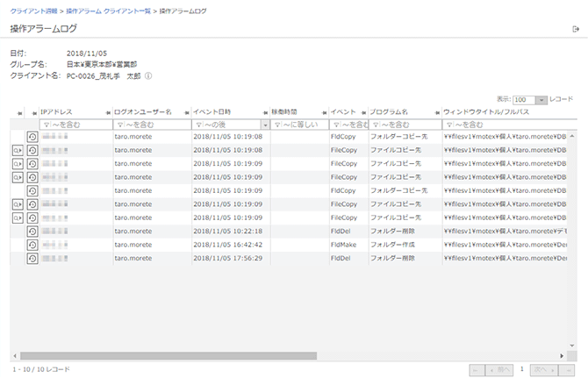Click the search-detail icon in the seventh row
The width and height of the screenshot is (588, 378).
[18, 218]
